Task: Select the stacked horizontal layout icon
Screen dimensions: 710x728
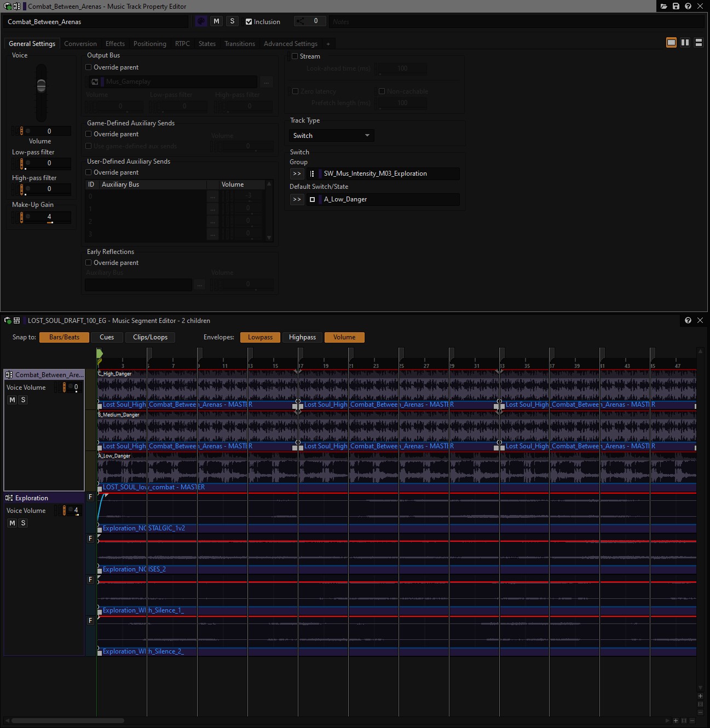Action: click(x=699, y=42)
